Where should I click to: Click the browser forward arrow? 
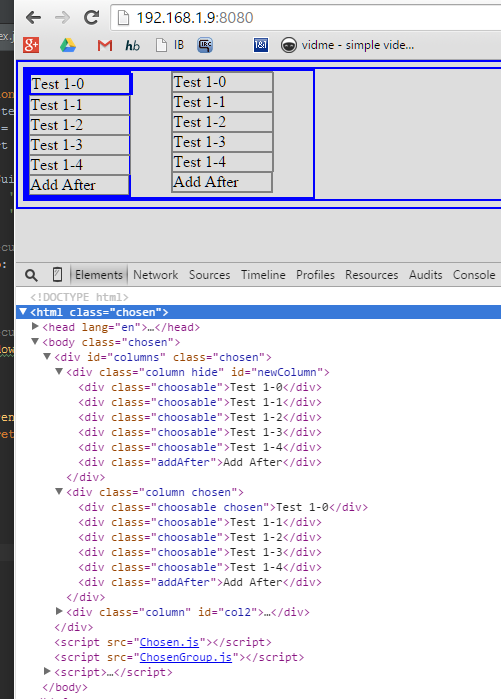[62, 18]
